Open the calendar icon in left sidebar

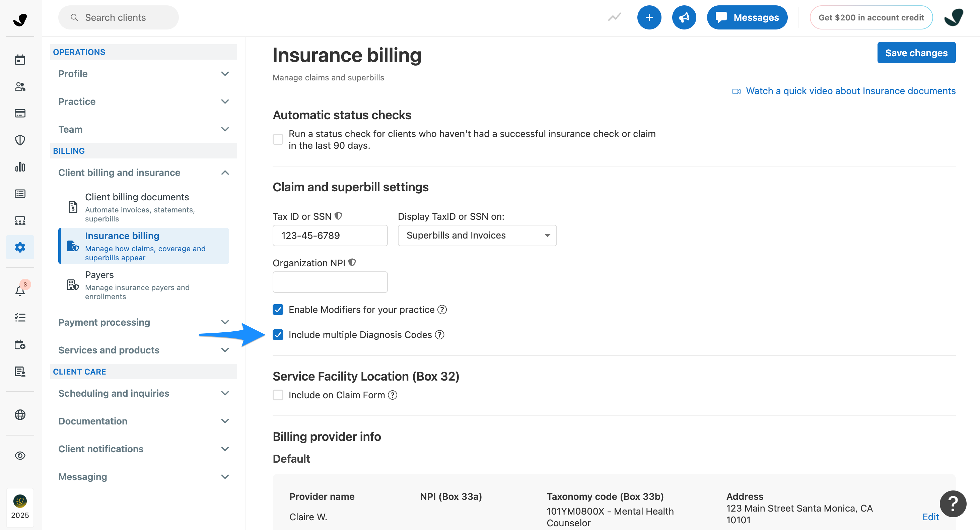(20, 60)
